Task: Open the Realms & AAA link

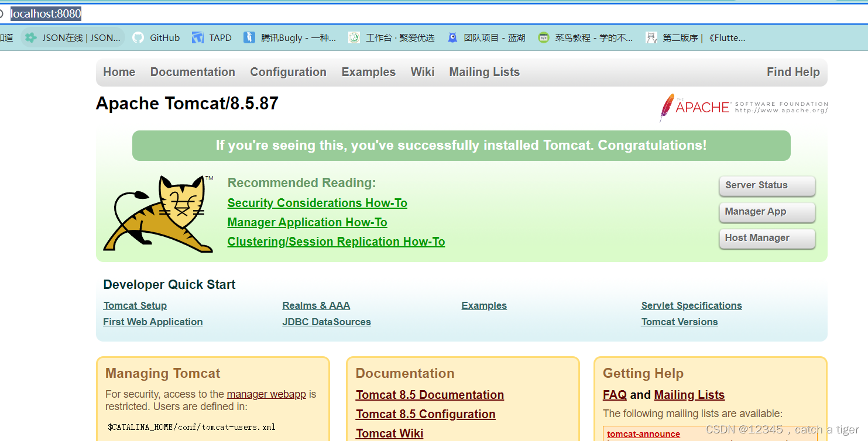Action: point(316,305)
